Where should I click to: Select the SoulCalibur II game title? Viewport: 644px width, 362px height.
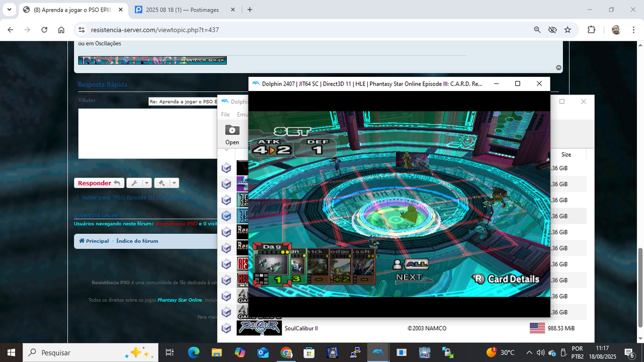pos(301,328)
